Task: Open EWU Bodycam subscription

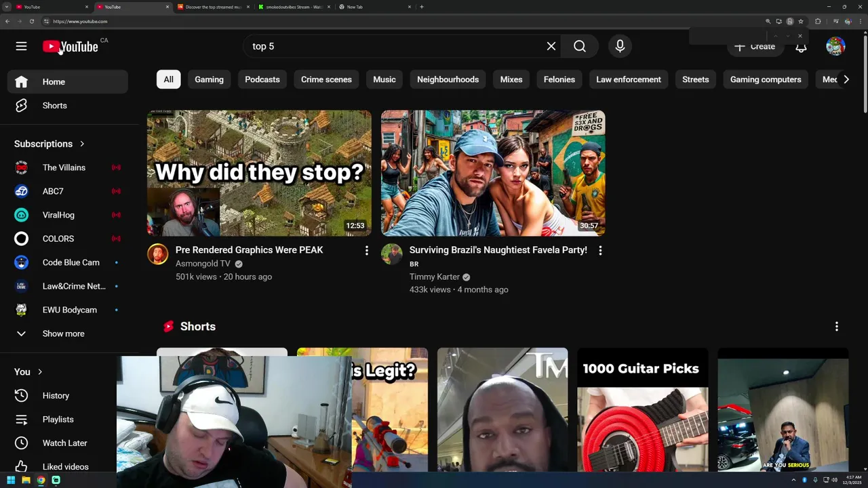Action: click(68, 310)
